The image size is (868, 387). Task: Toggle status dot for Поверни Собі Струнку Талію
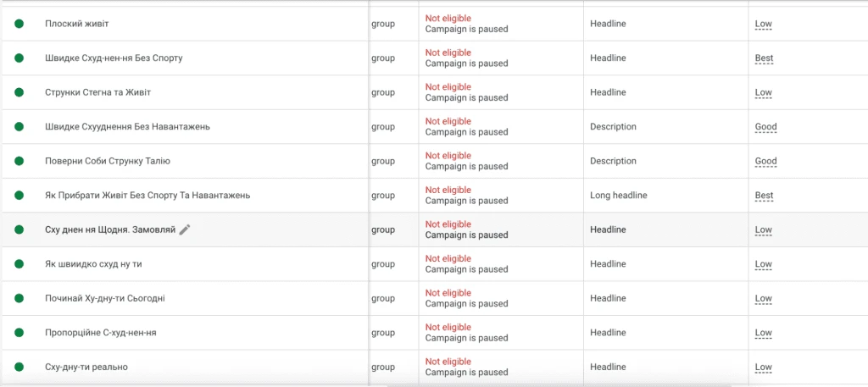tap(19, 161)
